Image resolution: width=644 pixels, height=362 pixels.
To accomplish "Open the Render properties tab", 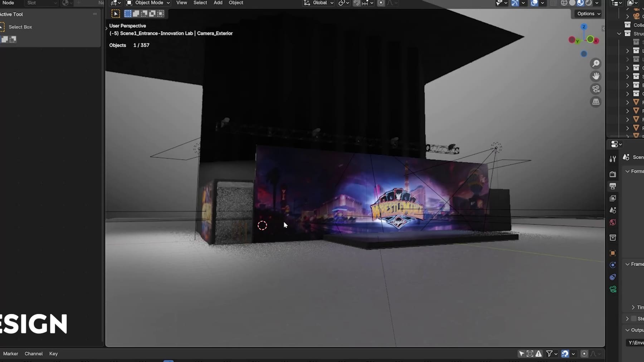I will (x=613, y=174).
